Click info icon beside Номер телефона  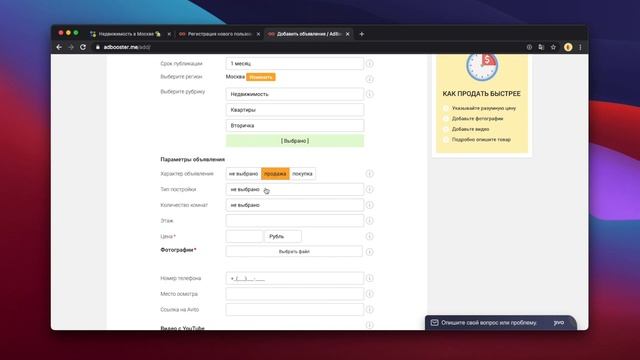click(x=369, y=278)
